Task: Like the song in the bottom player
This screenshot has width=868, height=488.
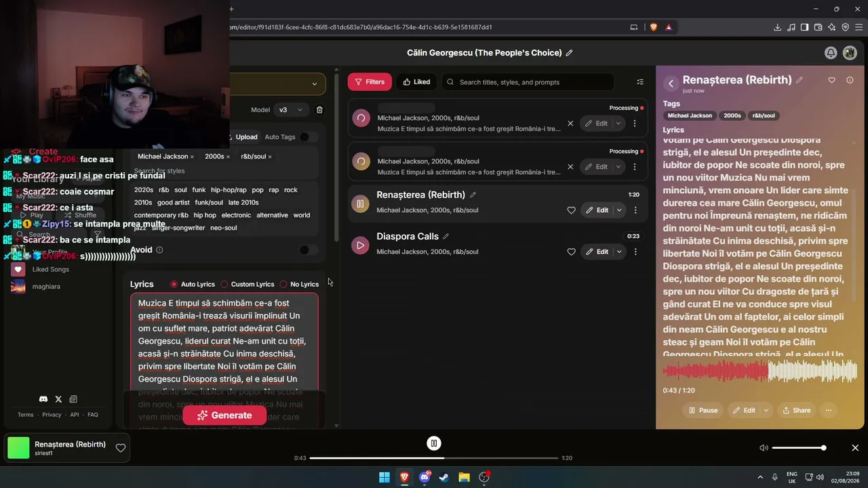Action: pyautogui.click(x=121, y=448)
